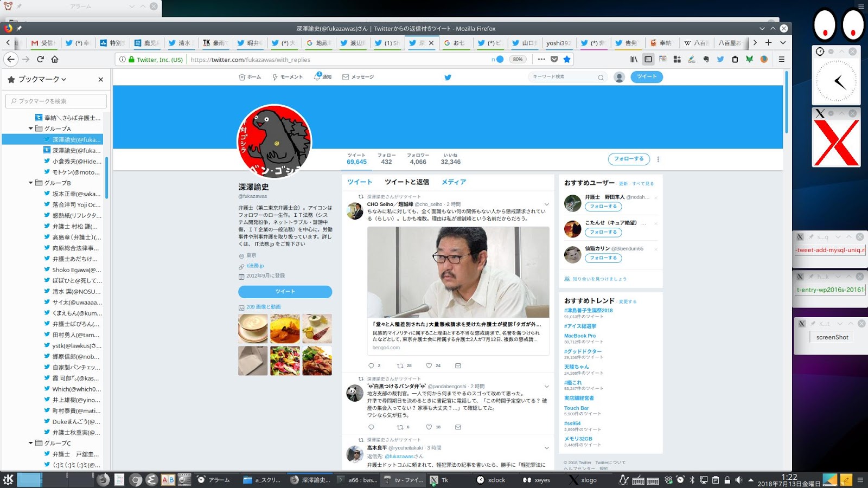This screenshot has height=488, width=868.
Task: Like the CHO Seiho tweet heart icon
Action: point(429,365)
